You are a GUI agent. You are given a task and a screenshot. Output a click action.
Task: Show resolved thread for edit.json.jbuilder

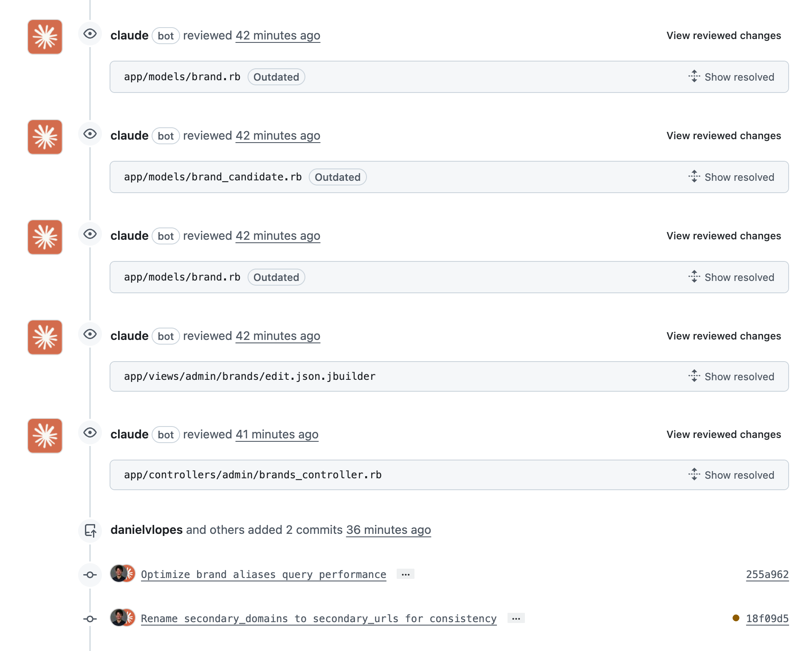click(x=731, y=376)
